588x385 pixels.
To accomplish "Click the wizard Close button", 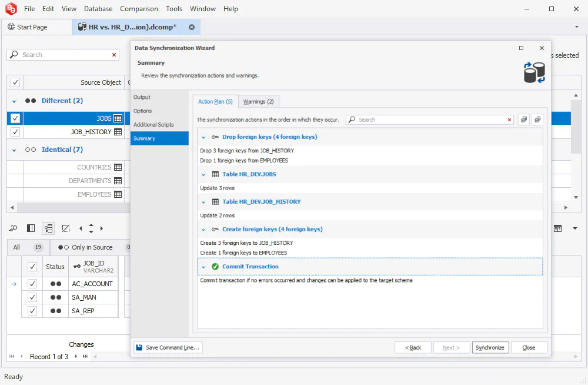I will 529,347.
